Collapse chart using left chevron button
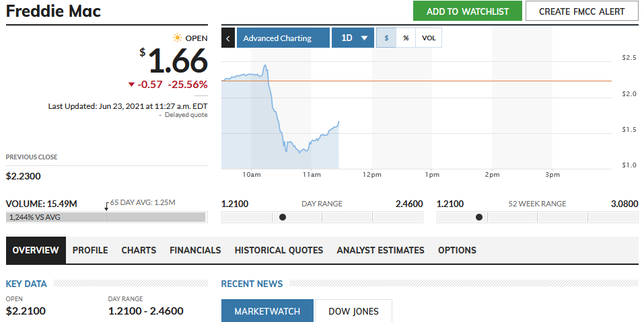This screenshot has height=322, width=644. point(228,38)
